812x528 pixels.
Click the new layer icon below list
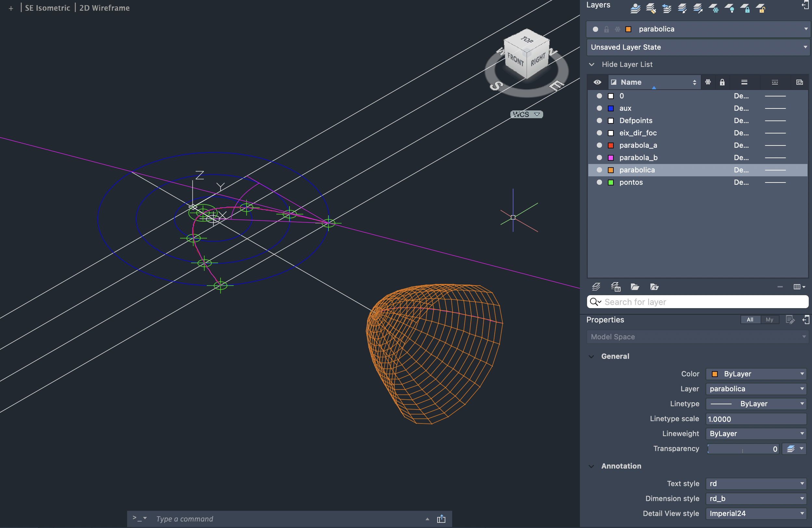pos(596,287)
